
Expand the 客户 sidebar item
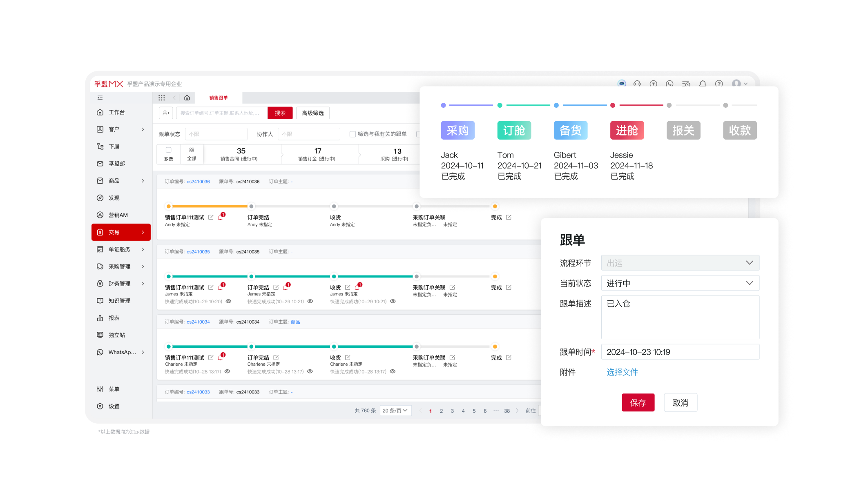[114, 129]
